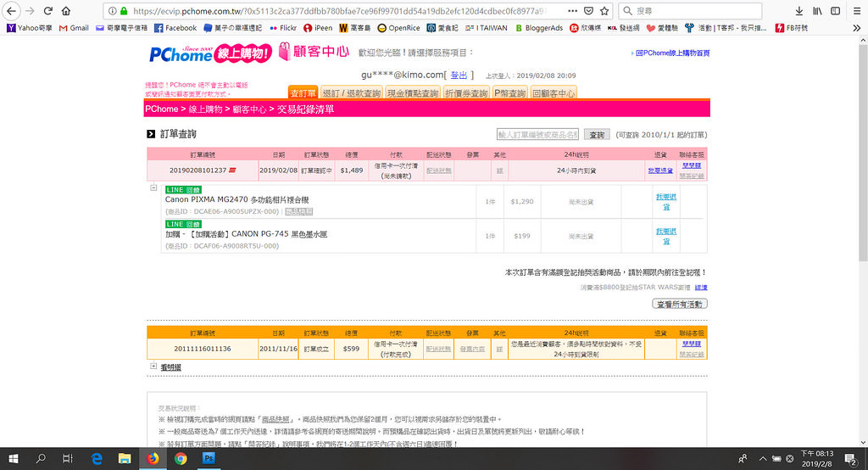Click 顧客中心 in the breadcrumb

coord(249,109)
